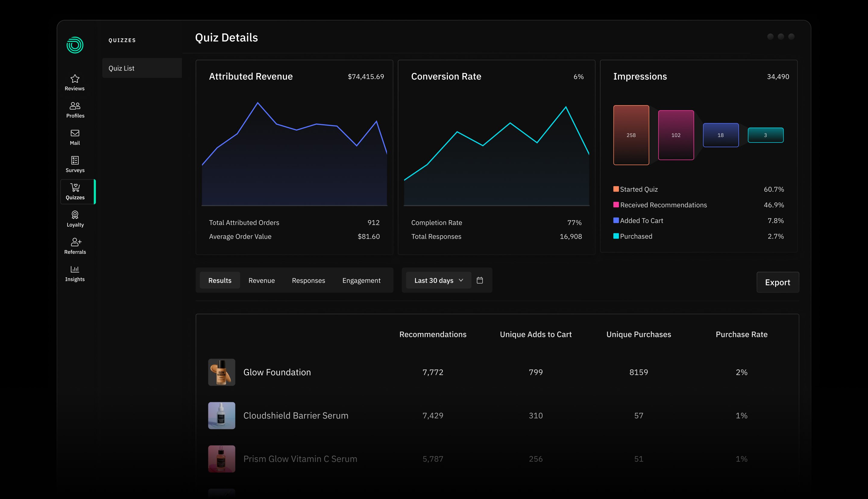Screen dimensions: 868x499
Task: Click the Completion Rate label
Action: click(437, 223)
